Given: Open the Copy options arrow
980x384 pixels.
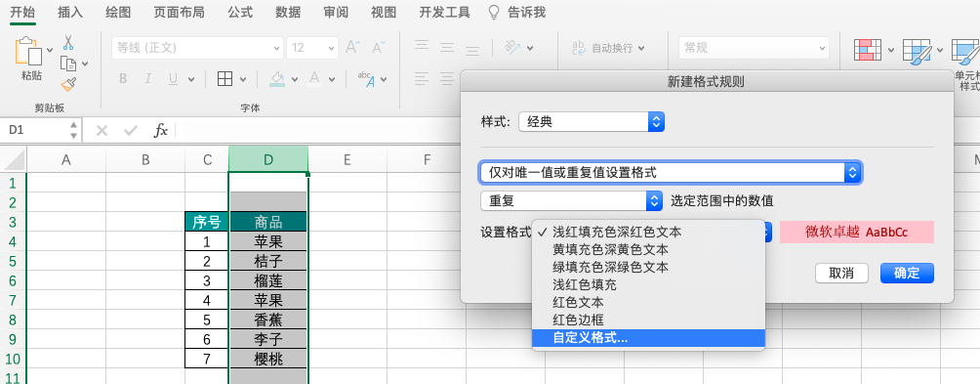Looking at the screenshot, I should 85,64.
